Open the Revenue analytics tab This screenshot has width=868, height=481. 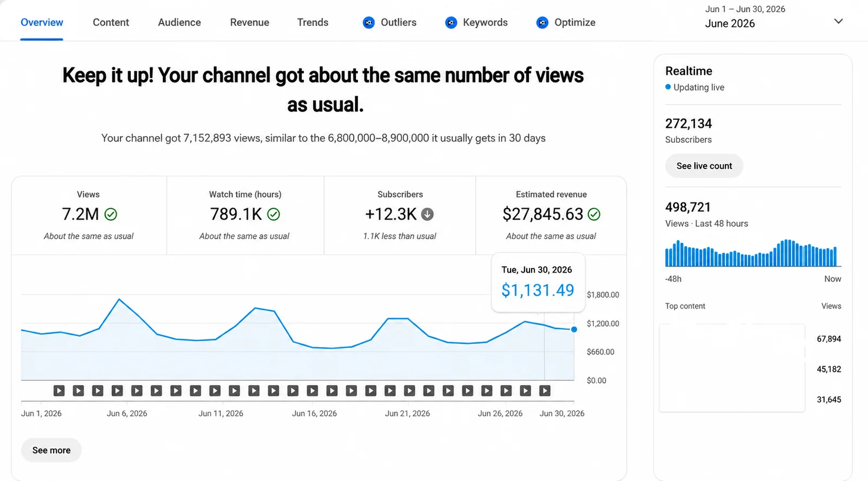pos(250,22)
